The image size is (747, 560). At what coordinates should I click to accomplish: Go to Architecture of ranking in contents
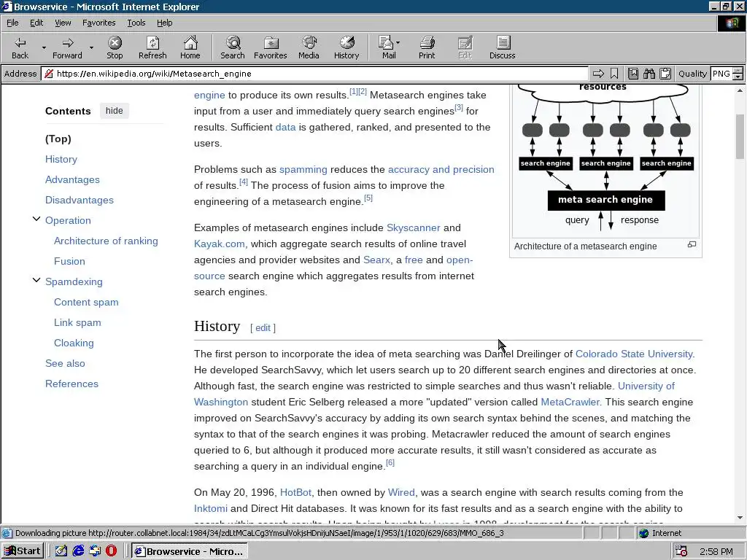(x=106, y=241)
